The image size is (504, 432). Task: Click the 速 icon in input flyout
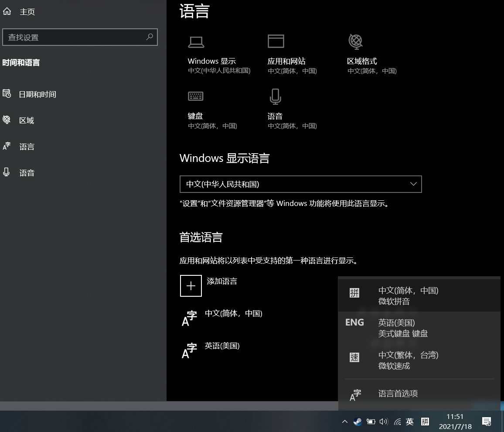354,357
